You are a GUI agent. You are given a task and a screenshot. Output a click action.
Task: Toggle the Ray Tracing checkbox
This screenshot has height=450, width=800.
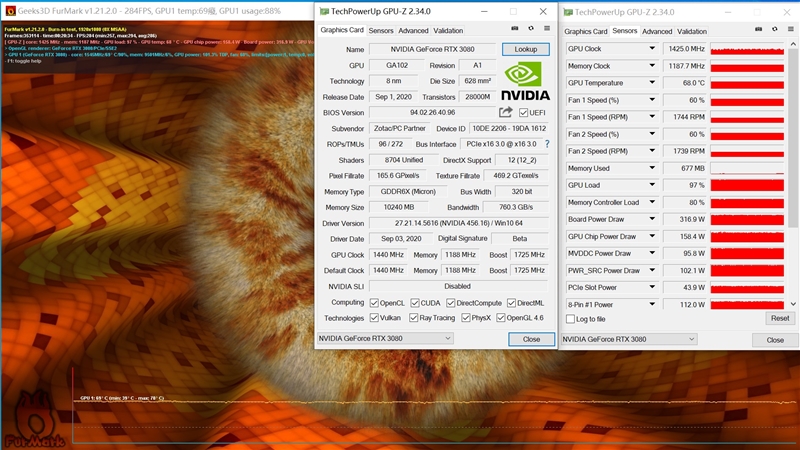[x=413, y=317]
